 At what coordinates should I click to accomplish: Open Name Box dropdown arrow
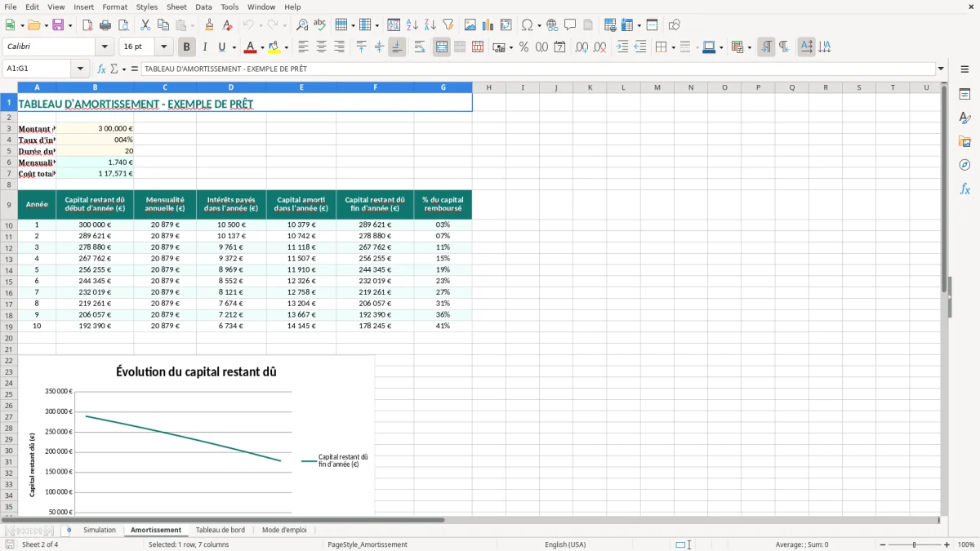[x=80, y=69]
